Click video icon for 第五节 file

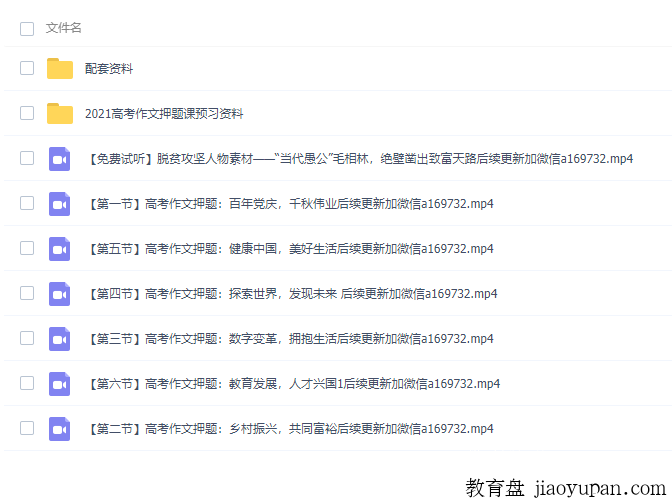click(x=60, y=249)
